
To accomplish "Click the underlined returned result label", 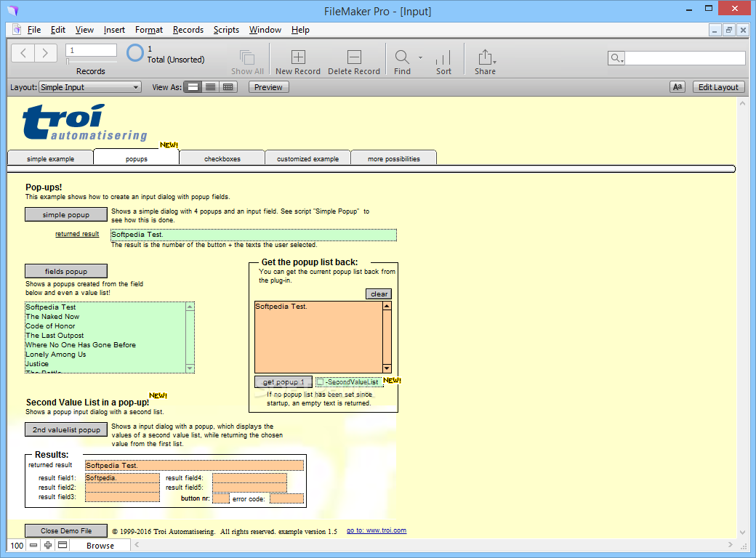I will (77, 234).
